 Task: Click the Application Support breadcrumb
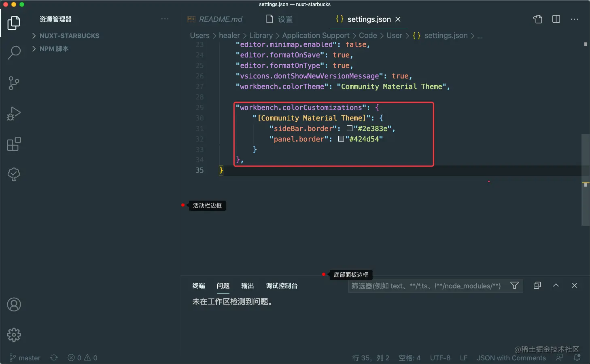316,36
